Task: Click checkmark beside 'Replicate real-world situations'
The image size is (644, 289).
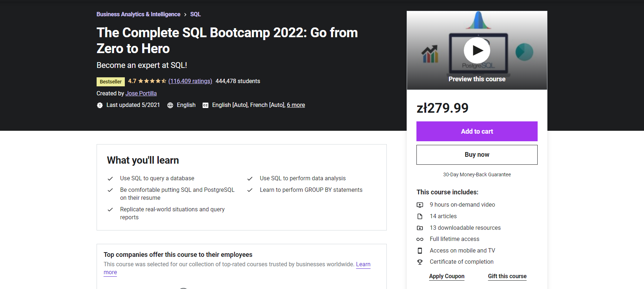Action: [x=110, y=210]
